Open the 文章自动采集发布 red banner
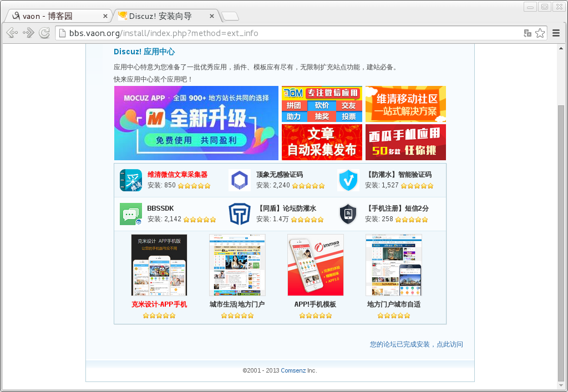The width and height of the screenshot is (568, 392). 322,142
